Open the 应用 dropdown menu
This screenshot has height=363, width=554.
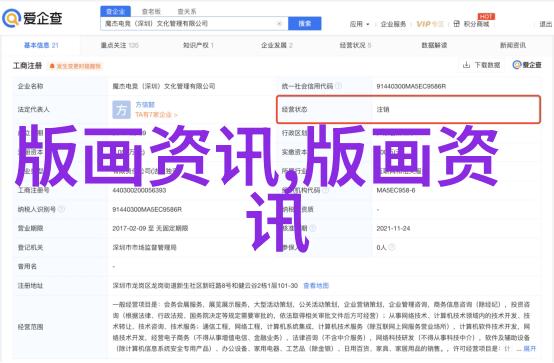359,24
